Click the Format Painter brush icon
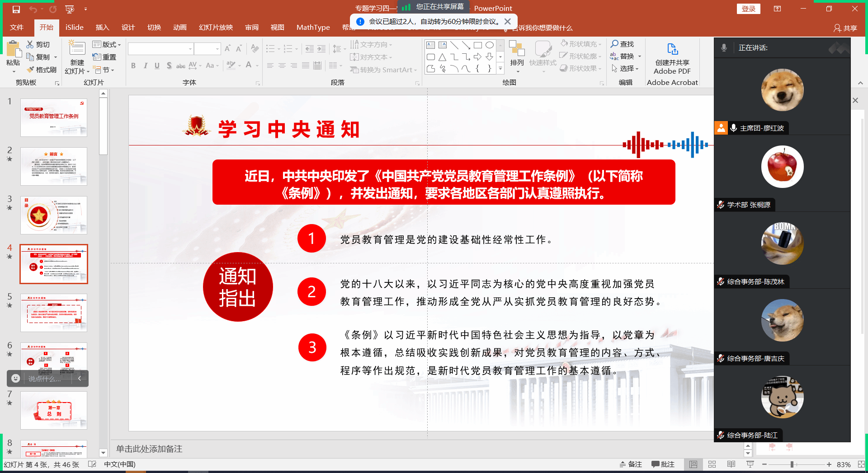 (30, 70)
